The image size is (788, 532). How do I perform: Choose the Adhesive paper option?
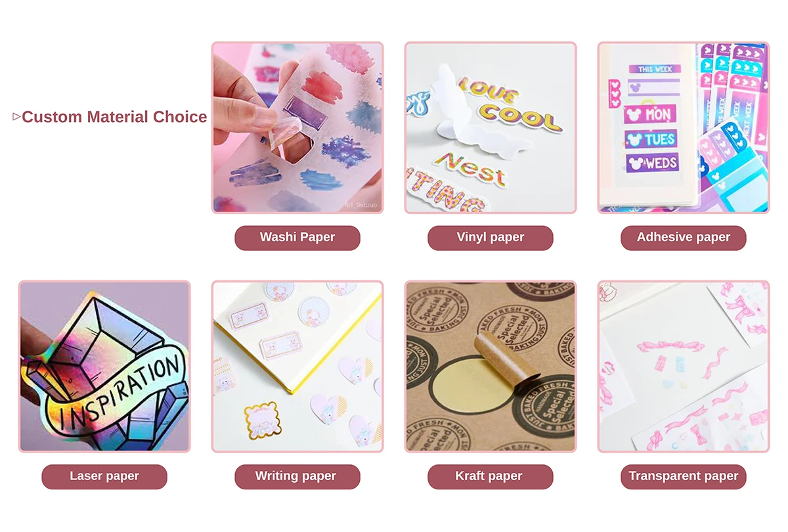click(x=684, y=238)
